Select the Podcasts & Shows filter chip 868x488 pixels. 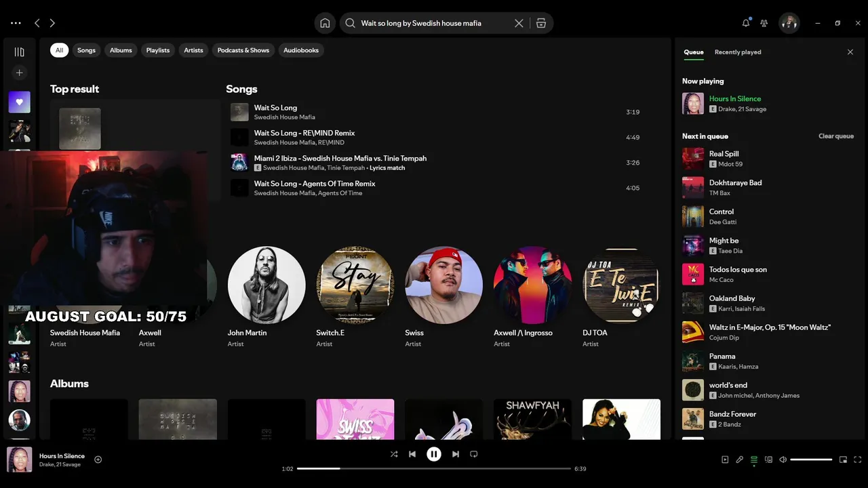pos(243,50)
